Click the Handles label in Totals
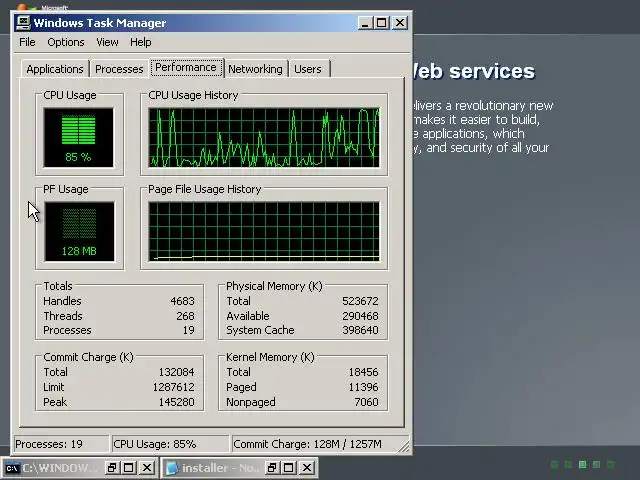Screen dimensions: 640x480 (x=62, y=301)
